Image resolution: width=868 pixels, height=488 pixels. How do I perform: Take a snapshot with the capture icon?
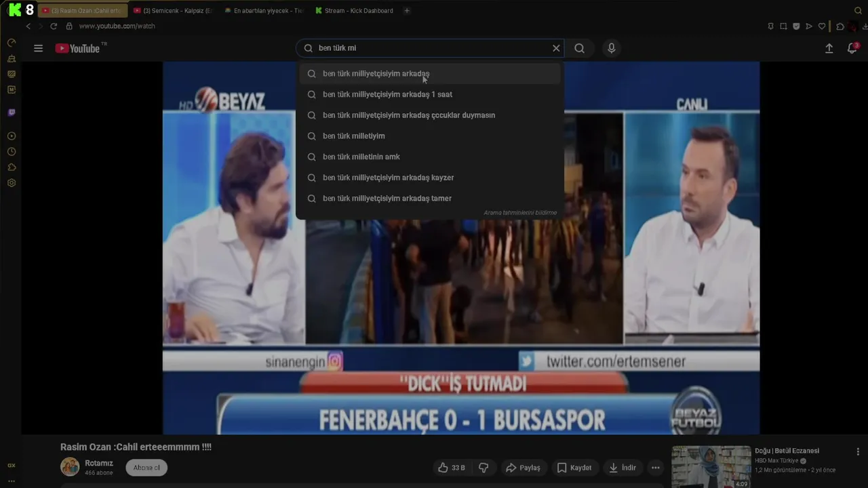783,26
